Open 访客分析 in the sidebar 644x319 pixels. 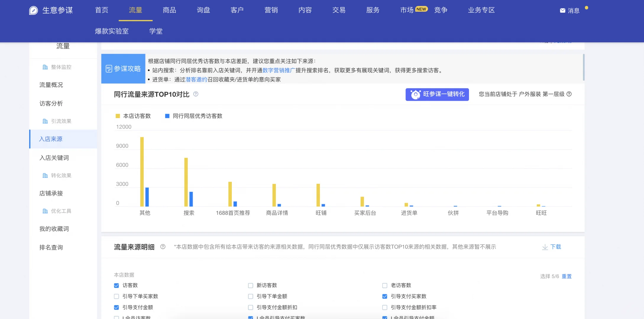pyautogui.click(x=51, y=104)
